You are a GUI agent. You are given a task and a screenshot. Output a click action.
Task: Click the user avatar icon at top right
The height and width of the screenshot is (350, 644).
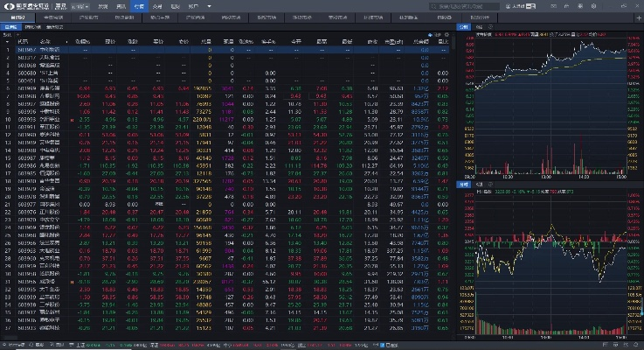tap(509, 6)
